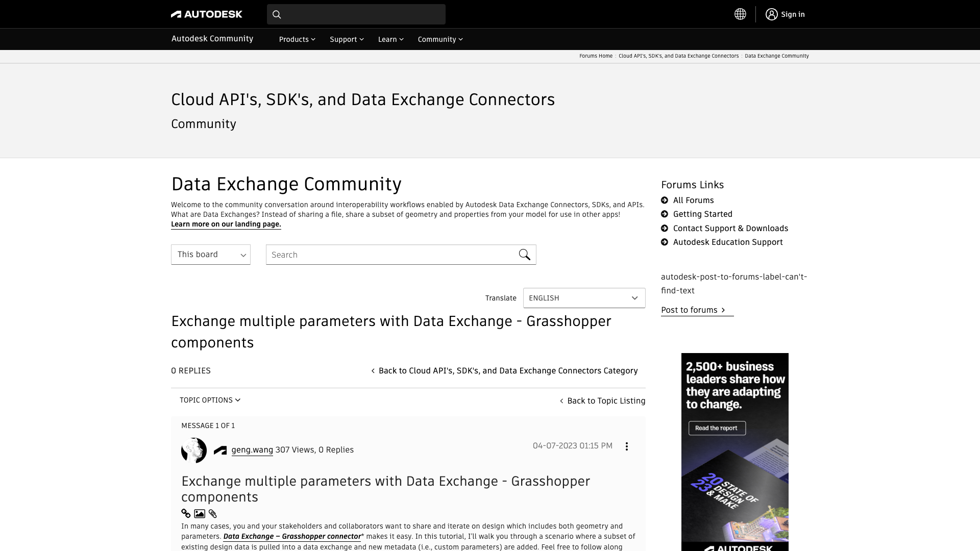Click the paperclip attachment icon
This screenshot has height=551, width=980.
pos(213,514)
